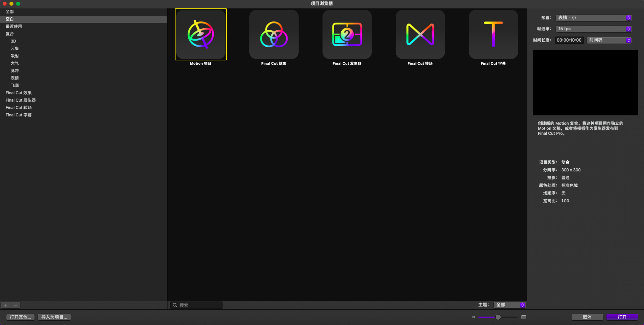644x325 pixels.
Task: Select 最近使用 in the sidebar
Action: [84, 26]
